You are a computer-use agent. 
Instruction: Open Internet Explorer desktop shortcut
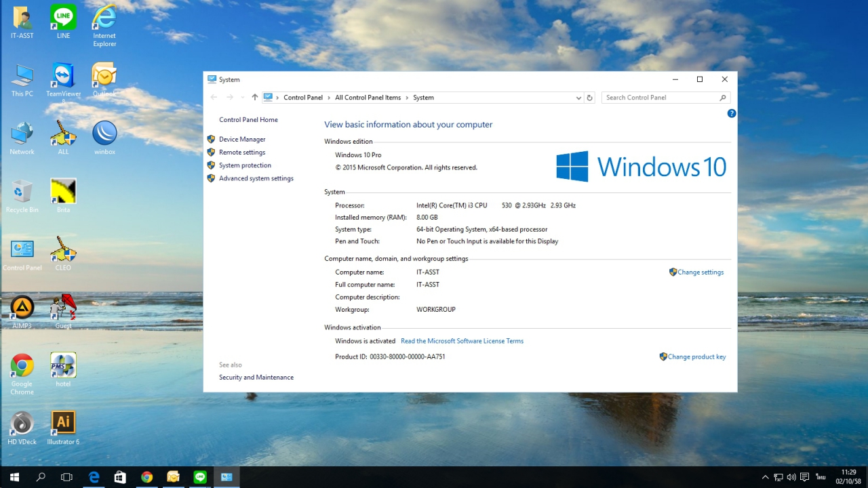click(104, 26)
